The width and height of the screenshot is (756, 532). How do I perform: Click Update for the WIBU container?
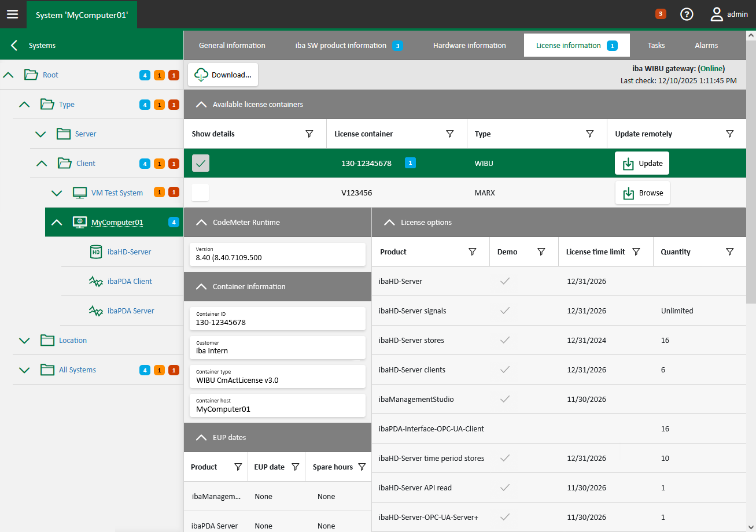click(642, 164)
